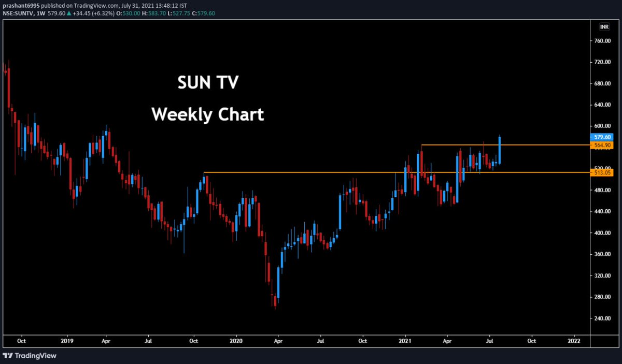Click the 400.00 price axis label
The image size is (622, 364).
click(601, 233)
